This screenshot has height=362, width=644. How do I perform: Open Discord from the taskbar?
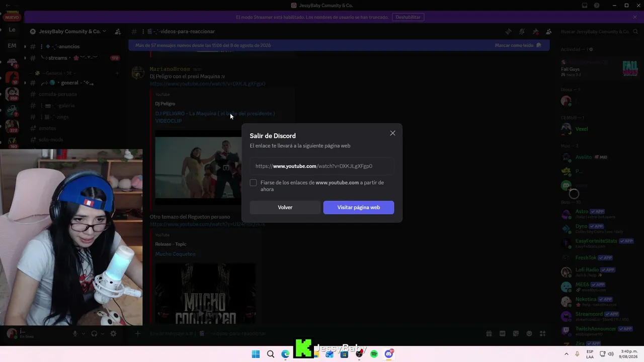point(389,354)
